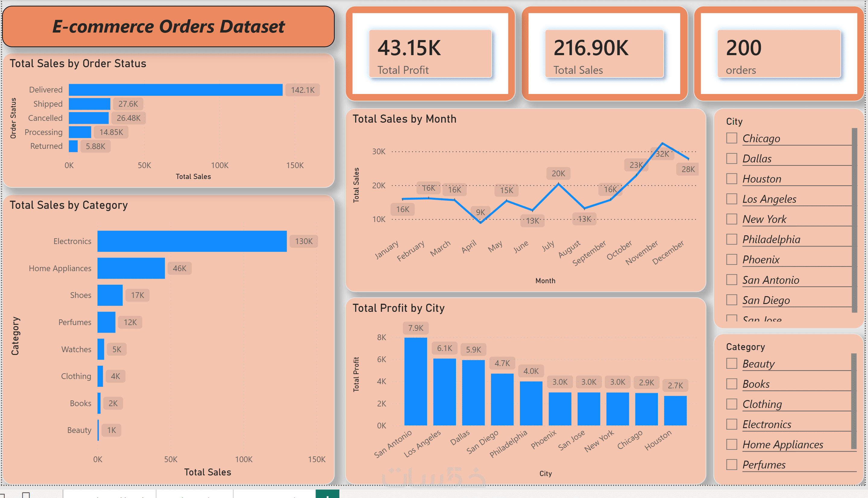The image size is (868, 498).
Task: Toggle the Beauty category checkbox
Action: coord(731,363)
